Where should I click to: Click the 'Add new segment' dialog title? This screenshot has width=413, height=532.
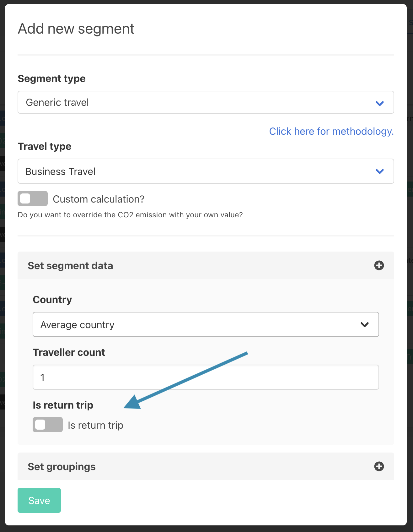(x=76, y=29)
